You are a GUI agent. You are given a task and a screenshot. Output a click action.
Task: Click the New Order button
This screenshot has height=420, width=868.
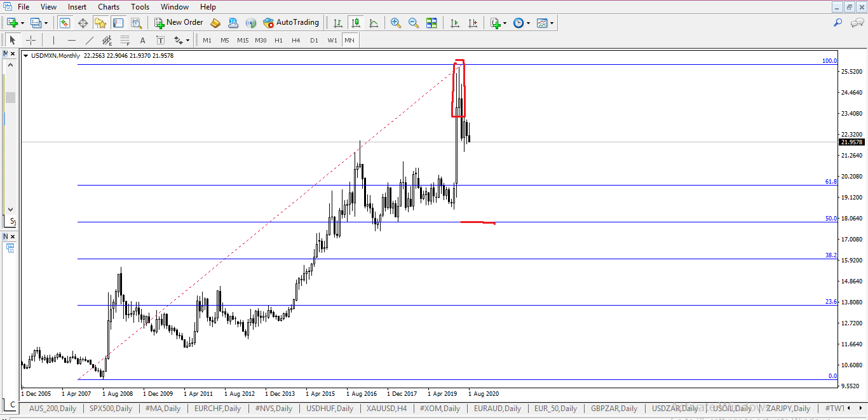click(179, 23)
